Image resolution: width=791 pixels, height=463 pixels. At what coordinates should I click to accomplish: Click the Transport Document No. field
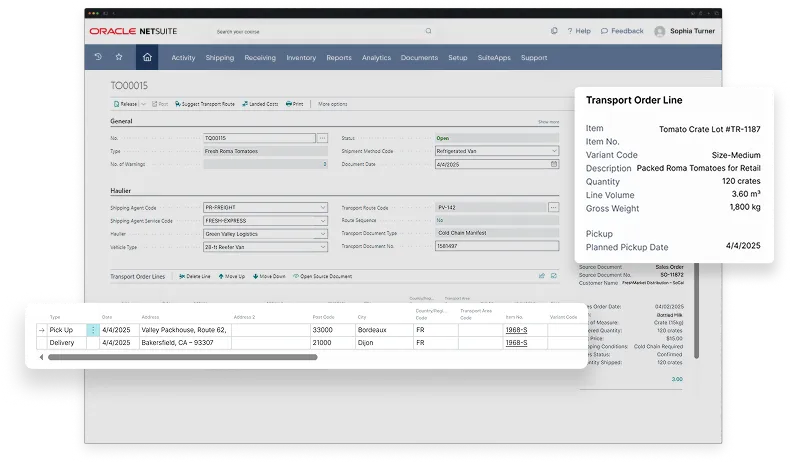(x=496, y=246)
